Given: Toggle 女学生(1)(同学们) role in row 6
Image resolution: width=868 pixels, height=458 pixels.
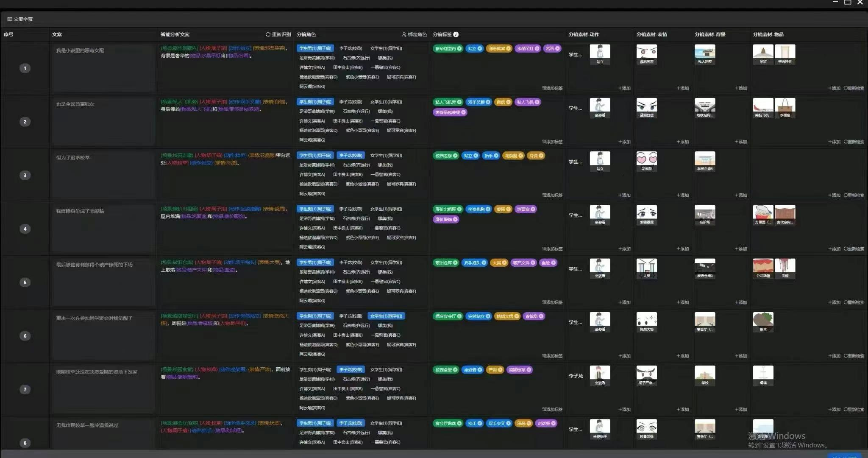Looking at the screenshot, I should pyautogui.click(x=386, y=316).
